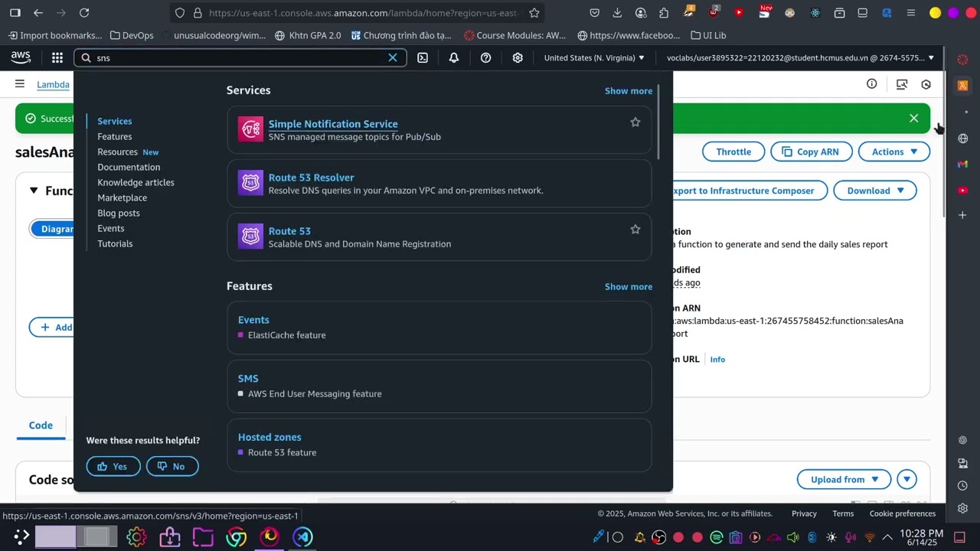Open AWS CloudShell from the top bar
The width and height of the screenshot is (980, 551).
(423, 57)
